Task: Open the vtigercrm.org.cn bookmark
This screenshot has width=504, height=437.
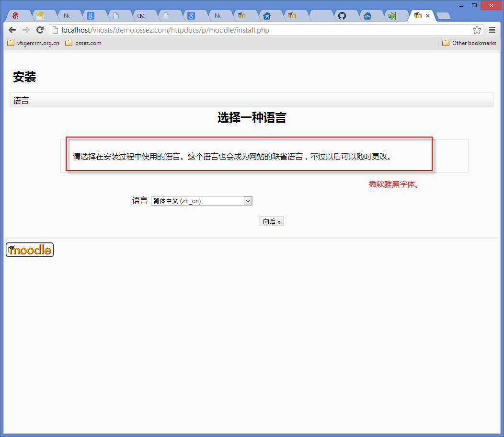Action: pos(34,43)
